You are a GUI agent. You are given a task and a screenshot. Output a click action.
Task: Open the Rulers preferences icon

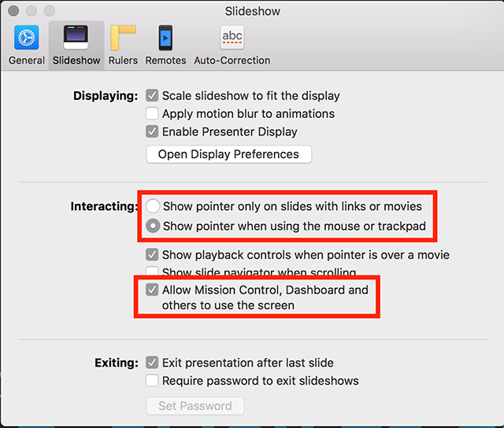(123, 38)
